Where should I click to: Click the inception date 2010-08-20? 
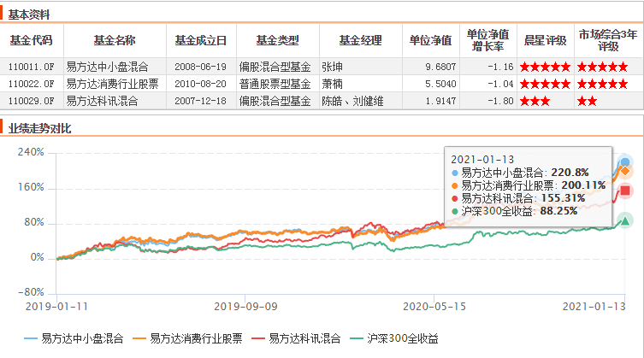[200, 84]
